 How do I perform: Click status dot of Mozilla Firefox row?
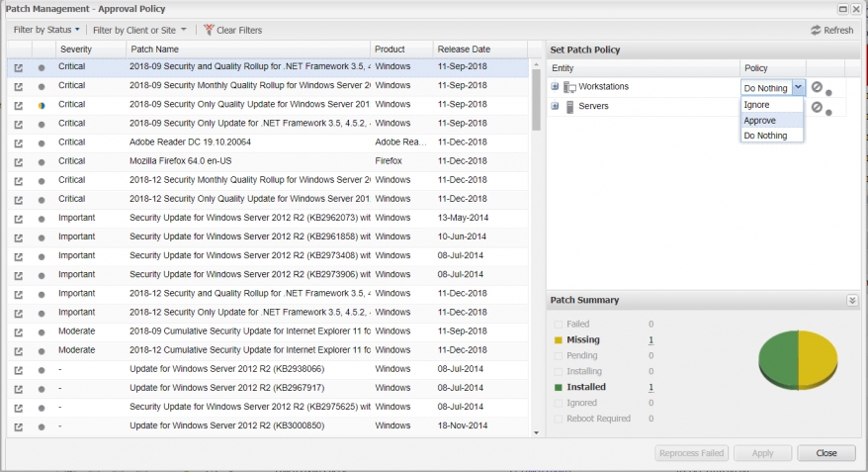click(42, 162)
